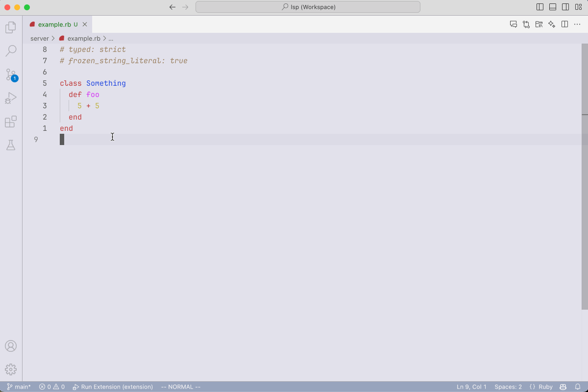Screen dimensions: 588x392
Task: Click 'server' in the breadcrumb
Action: point(40,38)
